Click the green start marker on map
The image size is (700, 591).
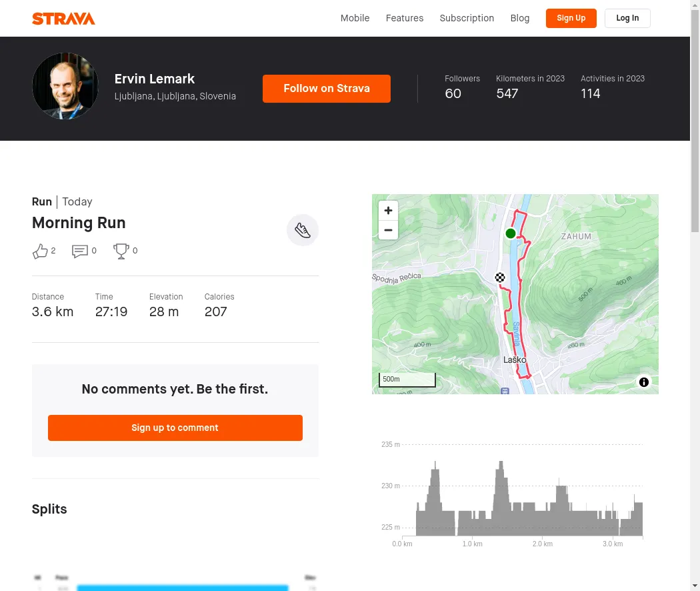tap(510, 233)
